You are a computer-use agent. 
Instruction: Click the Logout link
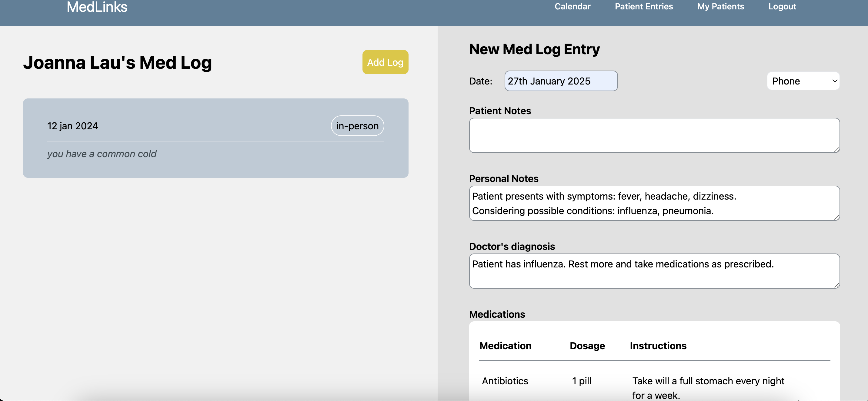pos(782,6)
